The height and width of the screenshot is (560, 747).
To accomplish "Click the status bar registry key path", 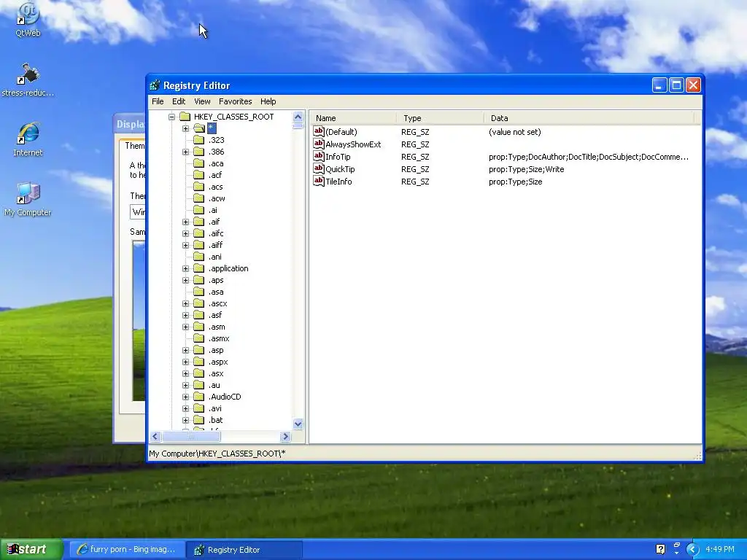I will pyautogui.click(x=217, y=454).
